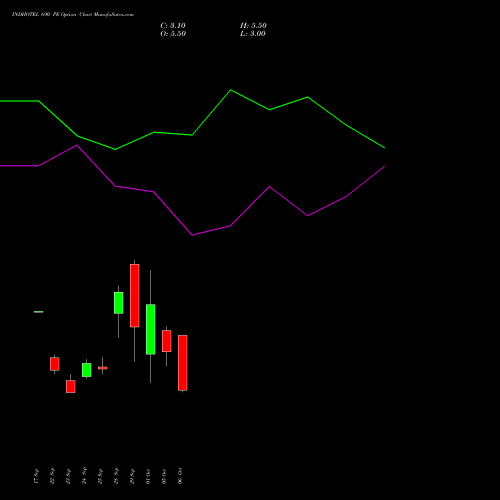The height and width of the screenshot is (500, 500).
Task: Select the '06 Oct' date axis label
Action: [180, 476]
